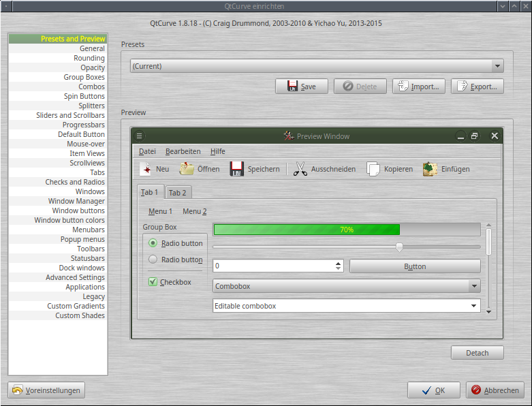532x406 pixels.
Task: Open Menu 2 in preview
Action: (195, 211)
